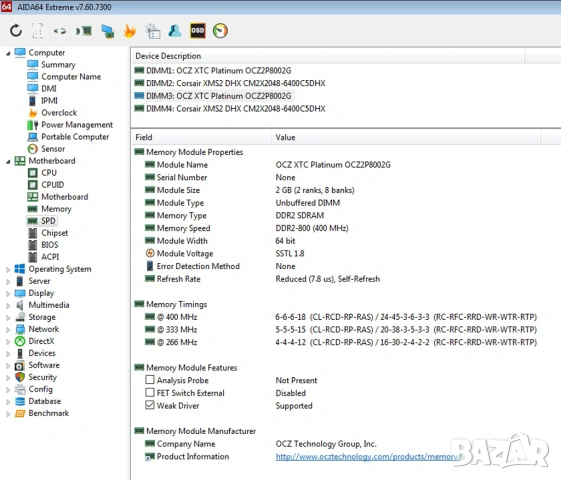
Task: Expand the DirectX node
Action: point(8,342)
